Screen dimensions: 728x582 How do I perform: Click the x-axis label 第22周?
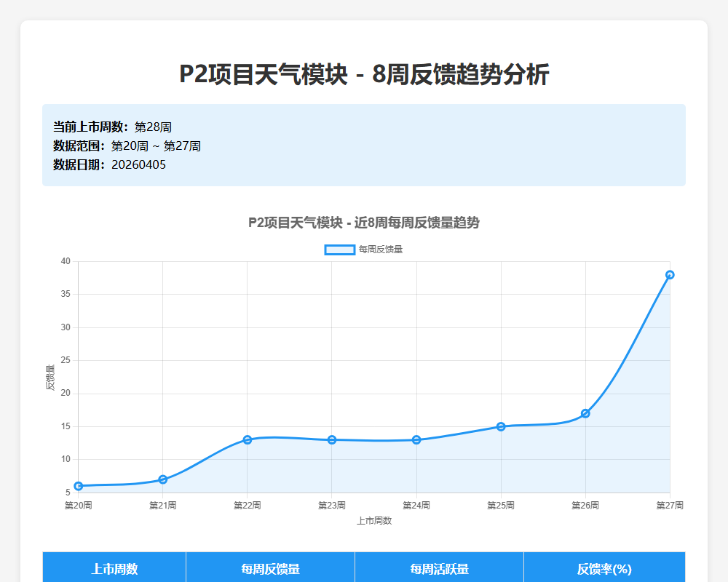(248, 506)
